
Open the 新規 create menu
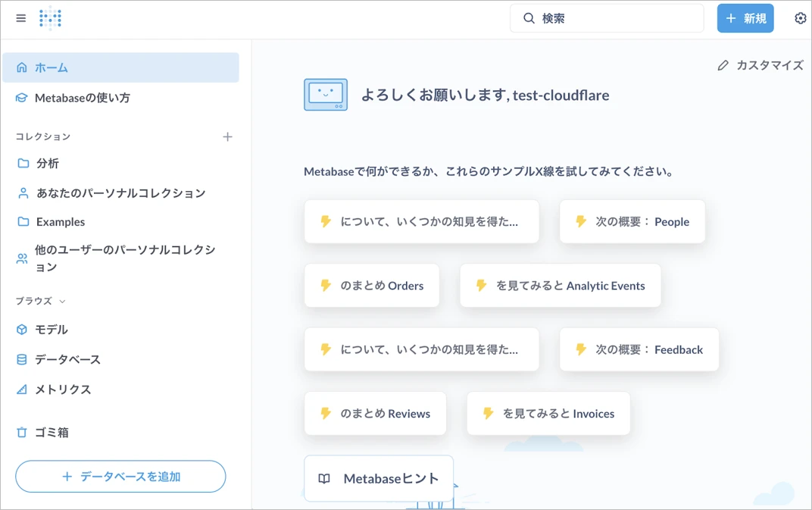point(745,18)
